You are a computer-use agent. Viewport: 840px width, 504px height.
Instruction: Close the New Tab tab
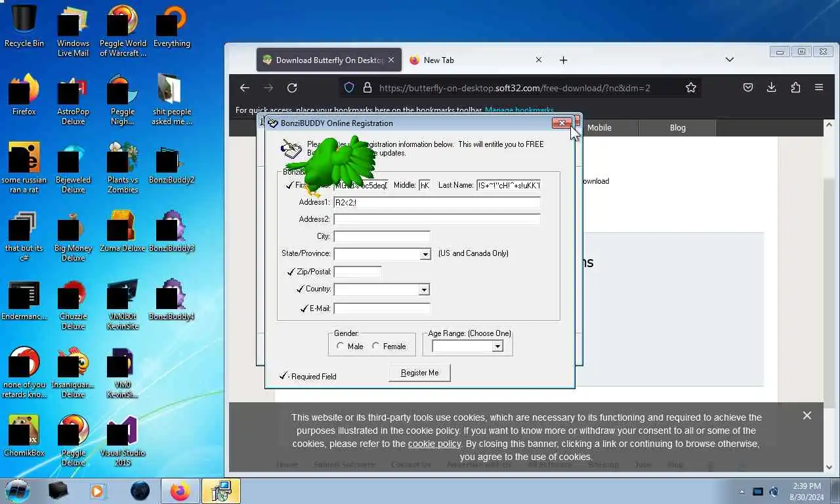pyautogui.click(x=539, y=60)
